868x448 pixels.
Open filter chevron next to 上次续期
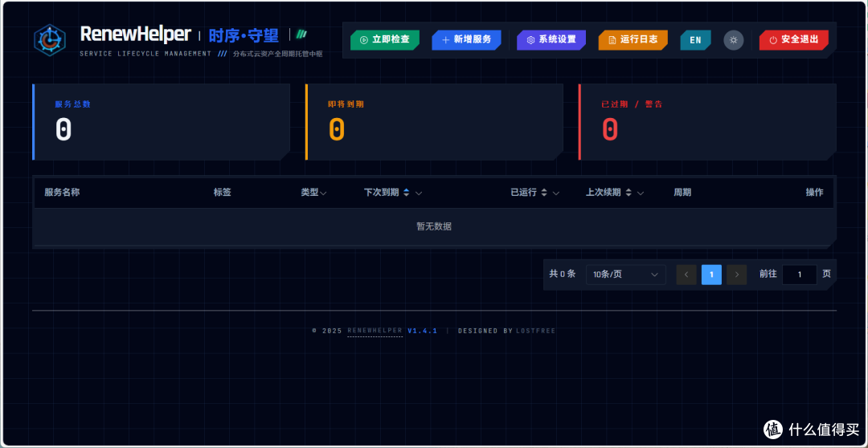tap(641, 193)
